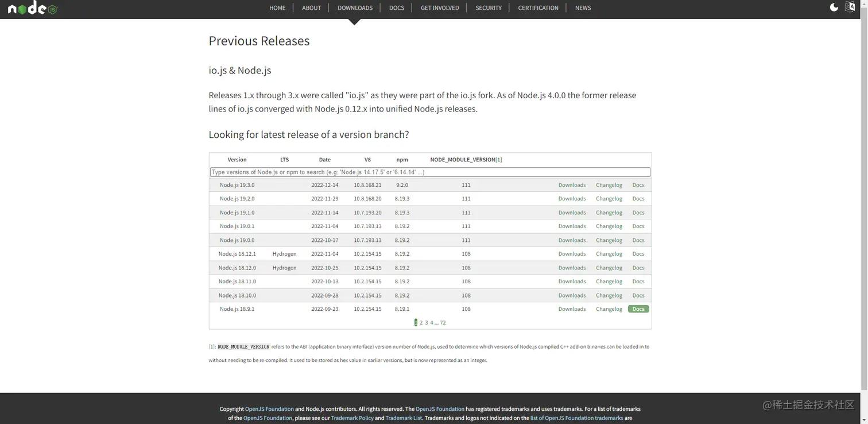Go to page 2 of releases
This screenshot has width=868, height=424.
coord(421,323)
